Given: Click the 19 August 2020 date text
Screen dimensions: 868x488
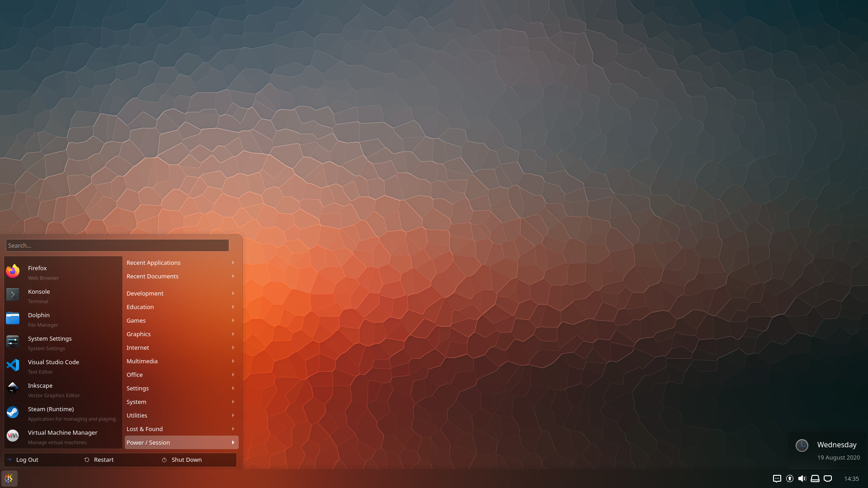Looking at the screenshot, I should [x=838, y=457].
